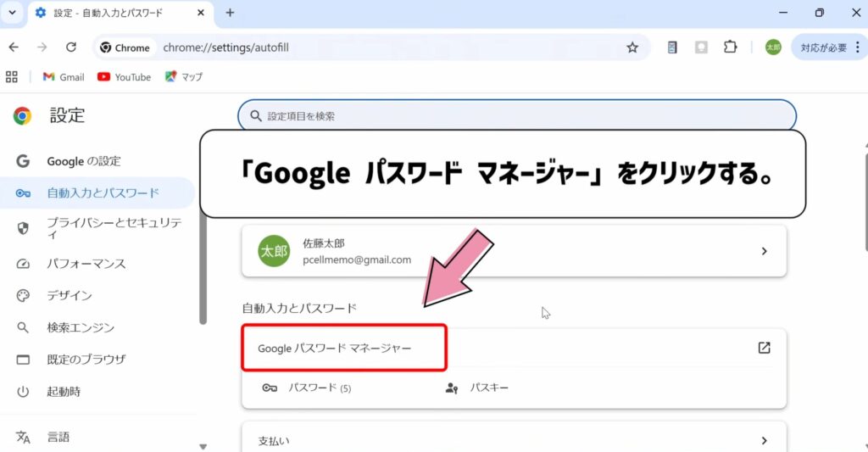Screen dimensions: 868x452
Task: Click the speedometer performance icon
Action: [23, 264]
